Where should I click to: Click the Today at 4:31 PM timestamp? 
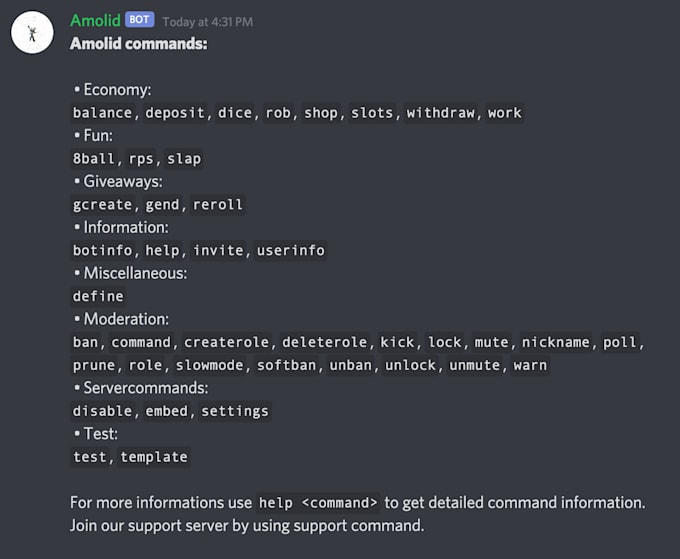click(x=208, y=22)
